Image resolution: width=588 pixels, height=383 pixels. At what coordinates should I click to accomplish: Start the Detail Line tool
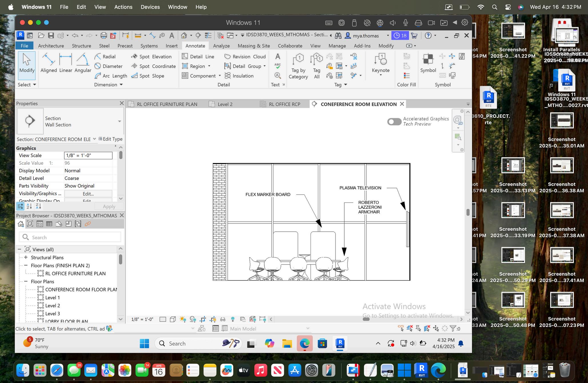(x=198, y=57)
